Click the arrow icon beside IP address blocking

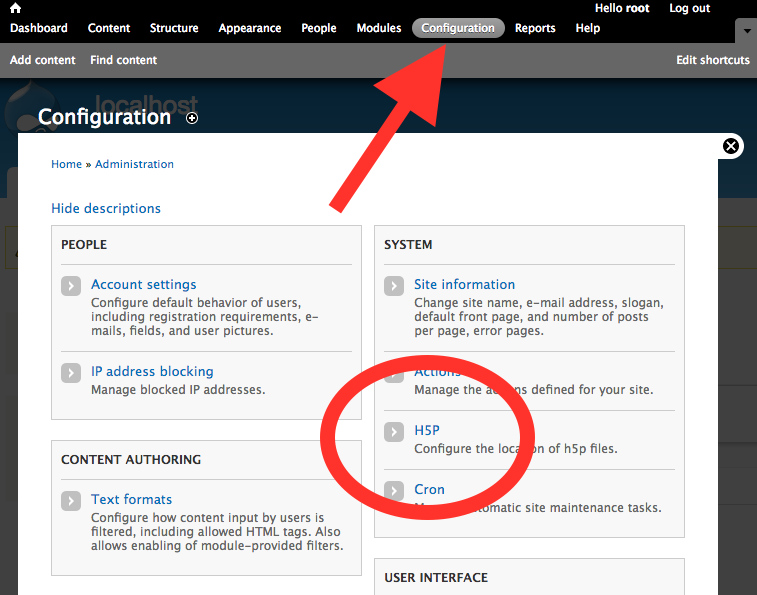coord(71,373)
